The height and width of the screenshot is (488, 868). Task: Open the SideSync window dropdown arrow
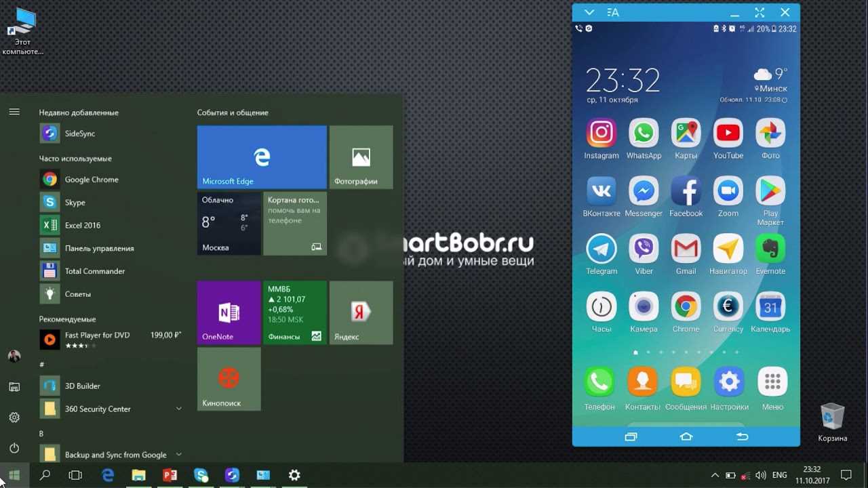click(x=589, y=12)
